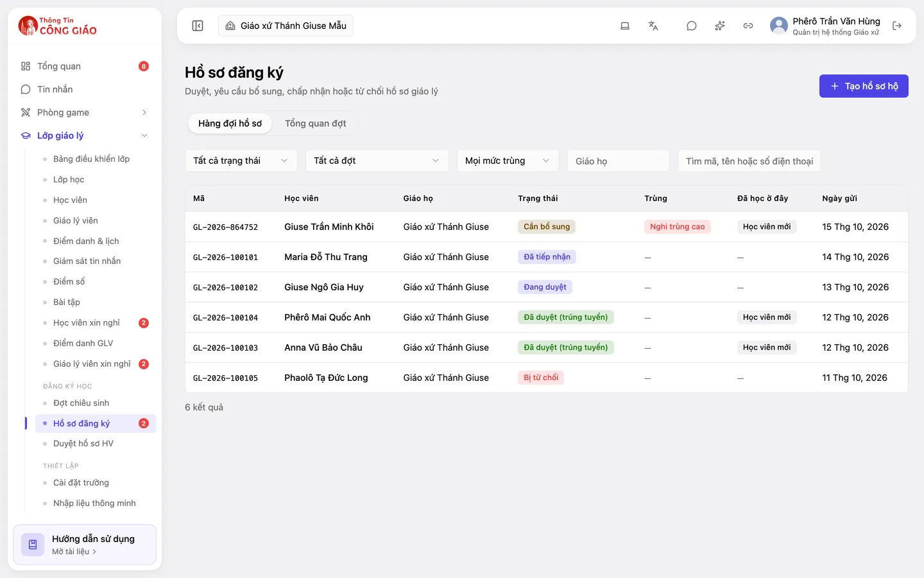Expand the Phòng game menu
Screen dimensions: 924x578
click(85, 112)
